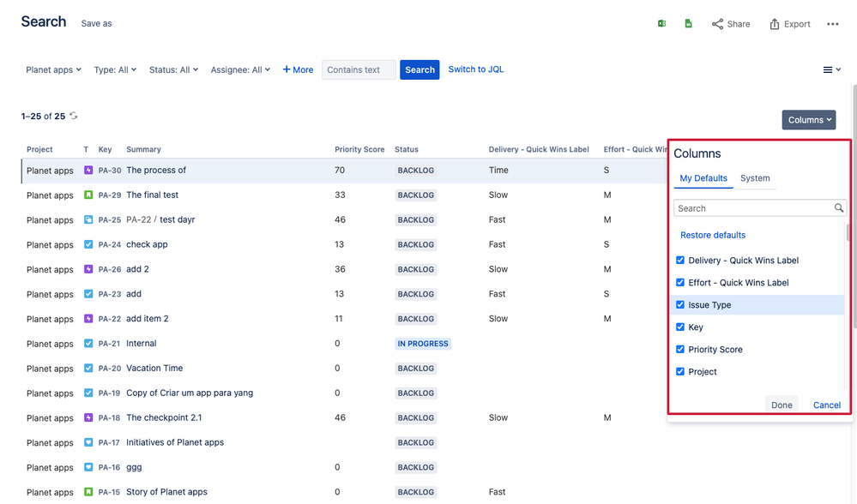The image size is (857, 504).
Task: Refresh results icon next to 1–25 of 25
Action: tap(73, 116)
